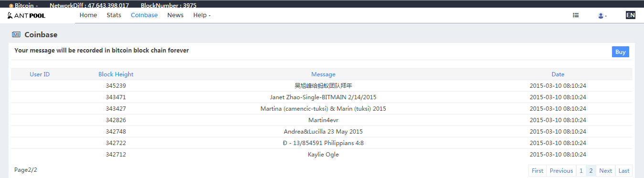Image resolution: width=644 pixels, height=178 pixels.
Task: Expand the Help menu
Action: pos(202,15)
